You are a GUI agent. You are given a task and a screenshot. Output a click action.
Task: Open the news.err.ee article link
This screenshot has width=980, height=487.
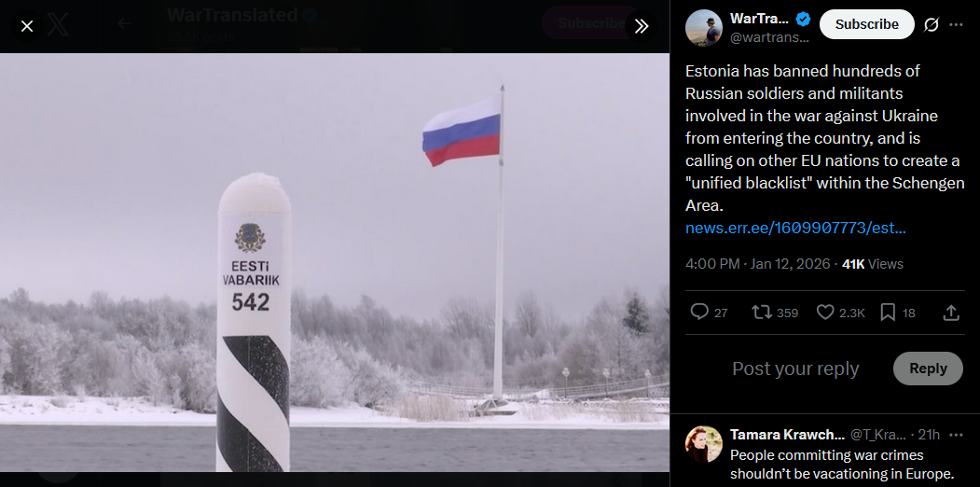point(795,229)
